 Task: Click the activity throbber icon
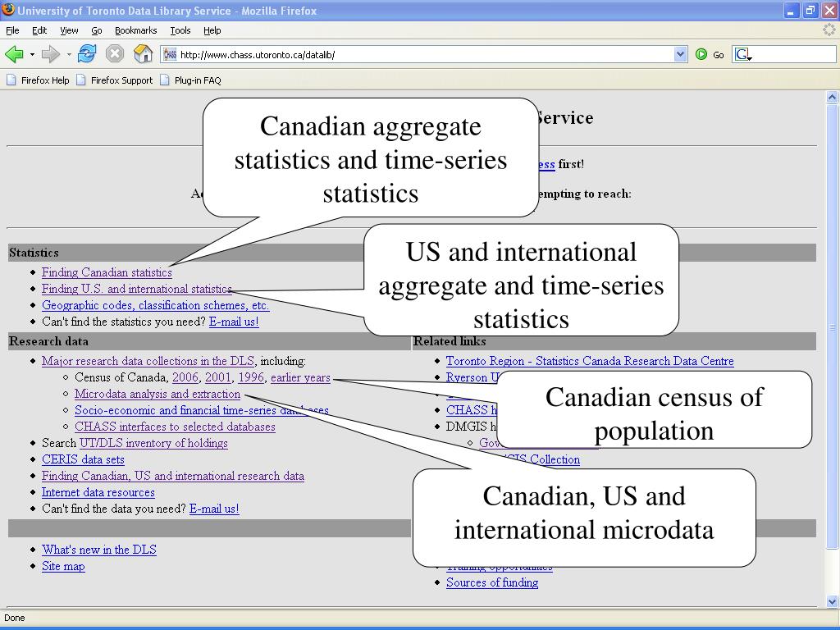pos(829,30)
